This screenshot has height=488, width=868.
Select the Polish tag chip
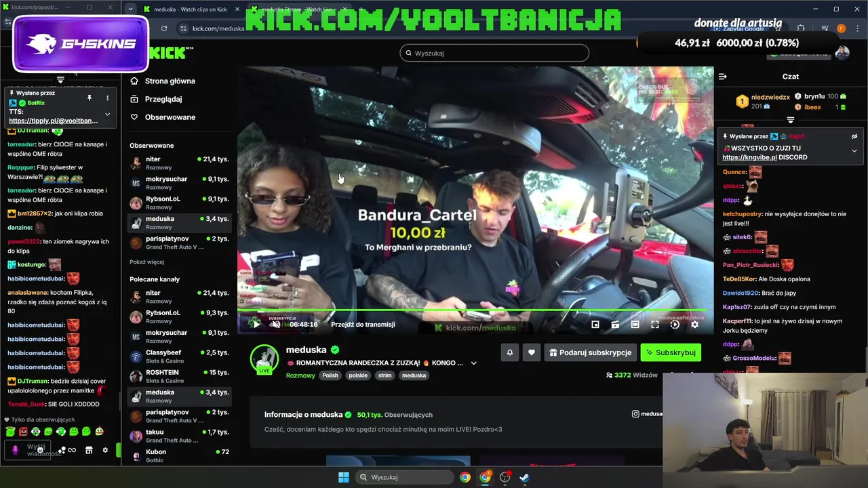pos(330,375)
